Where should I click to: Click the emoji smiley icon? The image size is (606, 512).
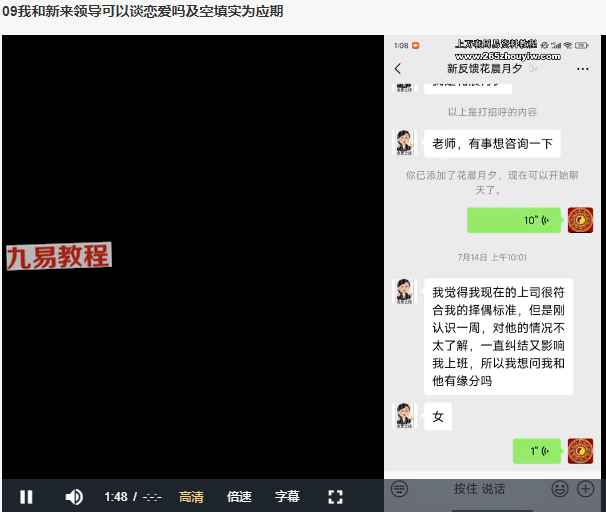(x=560, y=489)
